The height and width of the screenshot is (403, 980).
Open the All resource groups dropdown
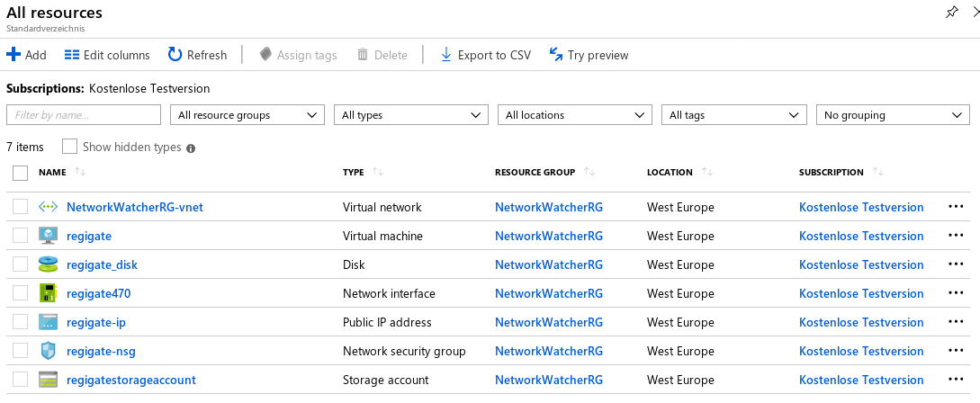click(247, 115)
